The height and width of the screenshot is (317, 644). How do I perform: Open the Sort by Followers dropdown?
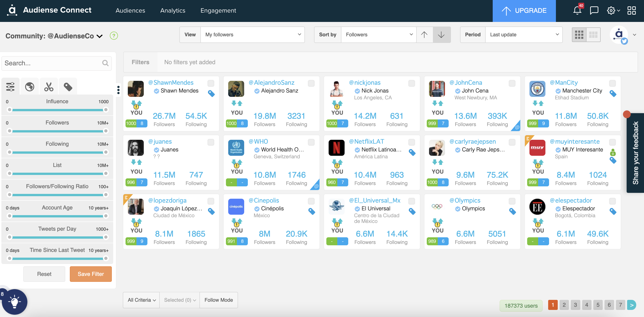[x=379, y=34]
